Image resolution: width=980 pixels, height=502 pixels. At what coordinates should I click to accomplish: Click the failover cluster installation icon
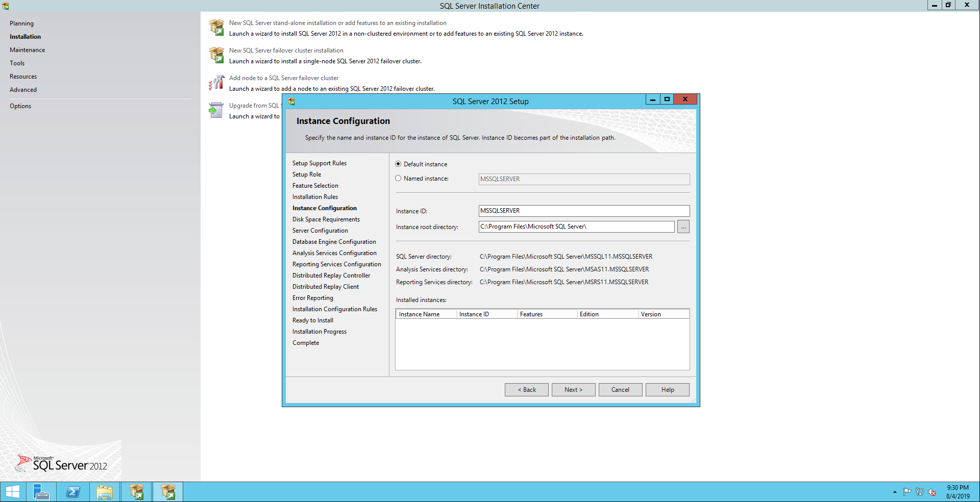pos(216,55)
